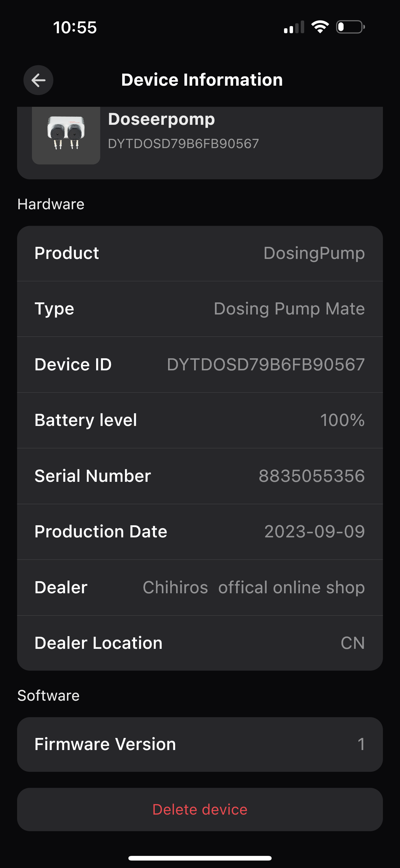400x868 pixels.
Task: Click the Delete device button
Action: click(x=200, y=809)
